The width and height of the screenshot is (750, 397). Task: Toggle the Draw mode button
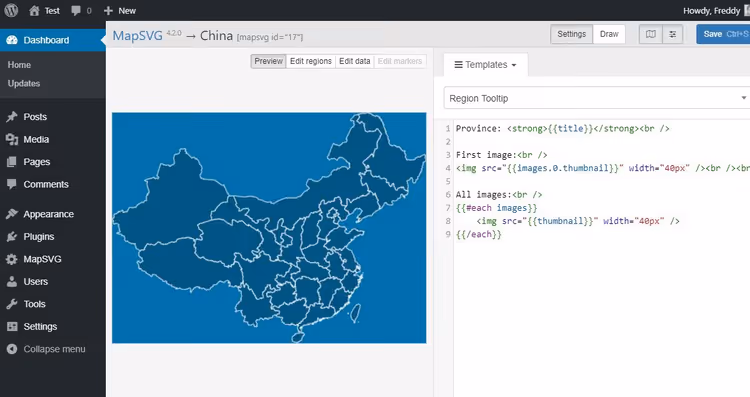click(609, 34)
